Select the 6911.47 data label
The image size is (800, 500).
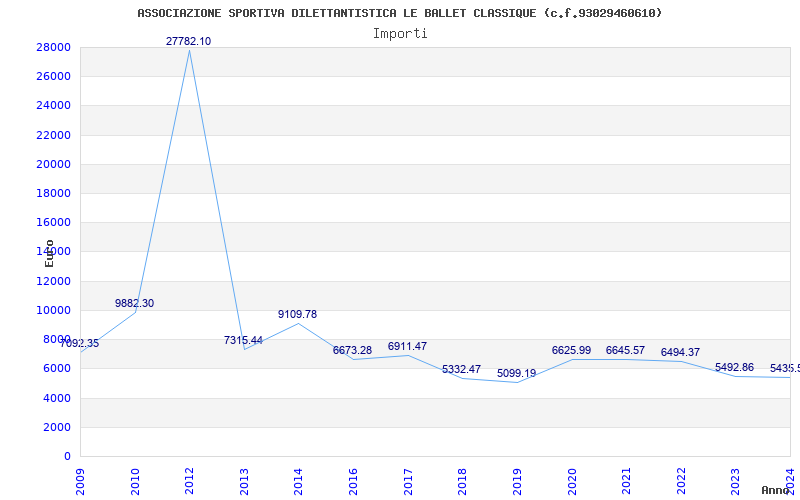click(x=407, y=346)
